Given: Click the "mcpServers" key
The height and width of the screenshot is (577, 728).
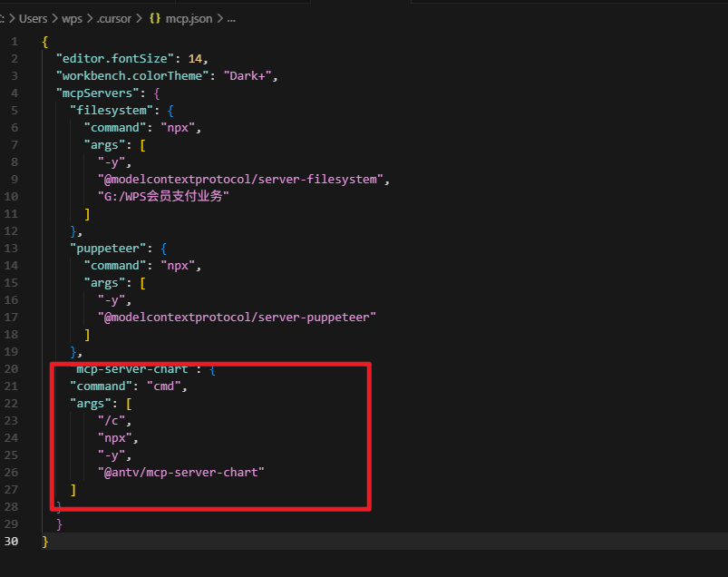Looking at the screenshot, I should click(98, 93).
